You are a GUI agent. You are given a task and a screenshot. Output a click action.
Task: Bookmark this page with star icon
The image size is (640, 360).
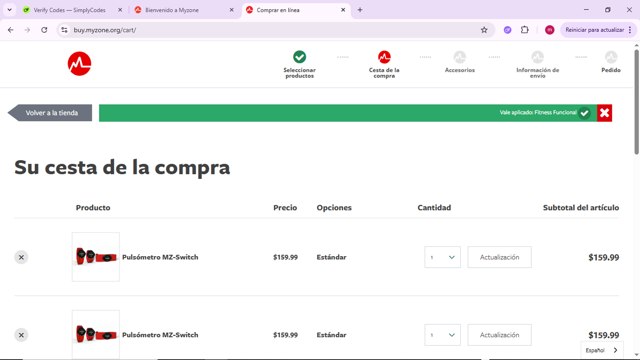point(484,30)
